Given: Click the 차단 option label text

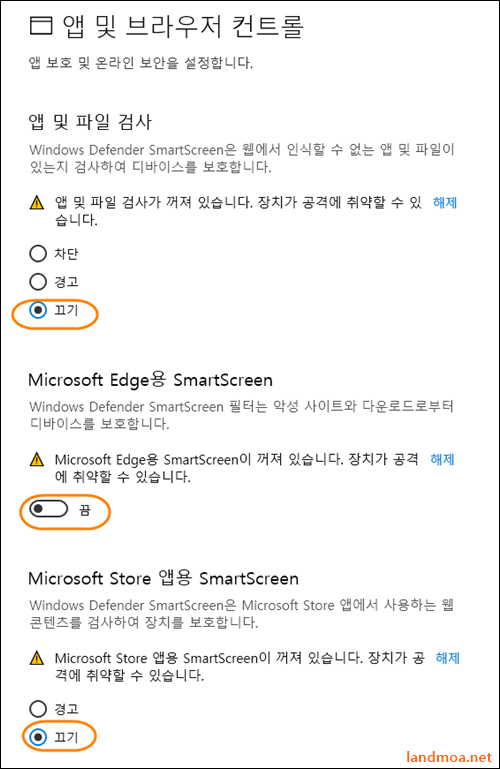Looking at the screenshot, I should tap(66, 254).
